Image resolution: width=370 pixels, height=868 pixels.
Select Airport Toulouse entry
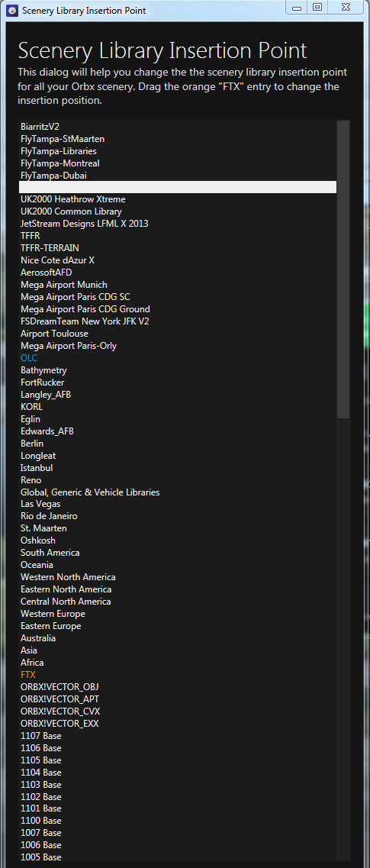coord(54,334)
